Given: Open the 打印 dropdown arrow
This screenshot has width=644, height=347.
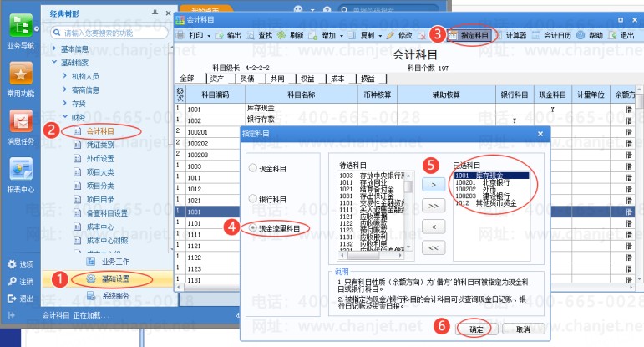Looking at the screenshot, I should click(x=209, y=36).
